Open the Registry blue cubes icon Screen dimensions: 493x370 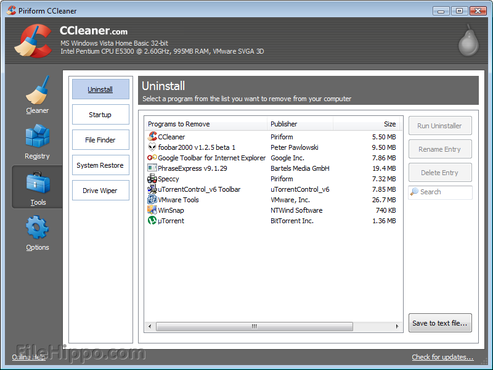37,136
